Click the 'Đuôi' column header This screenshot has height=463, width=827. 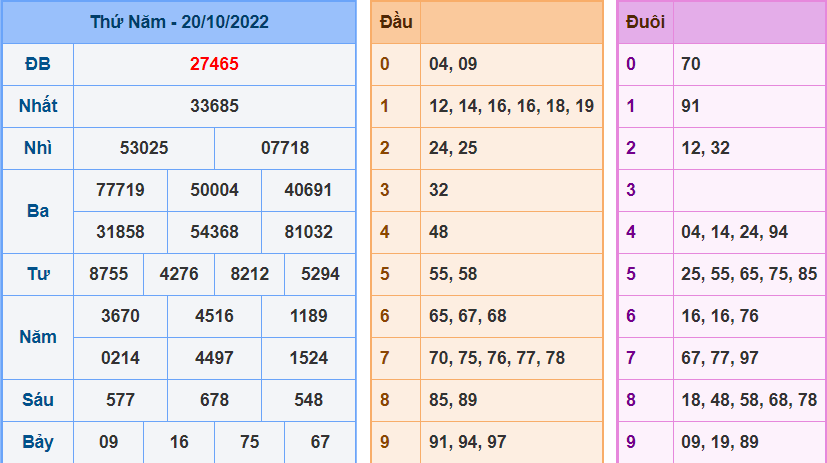point(645,22)
